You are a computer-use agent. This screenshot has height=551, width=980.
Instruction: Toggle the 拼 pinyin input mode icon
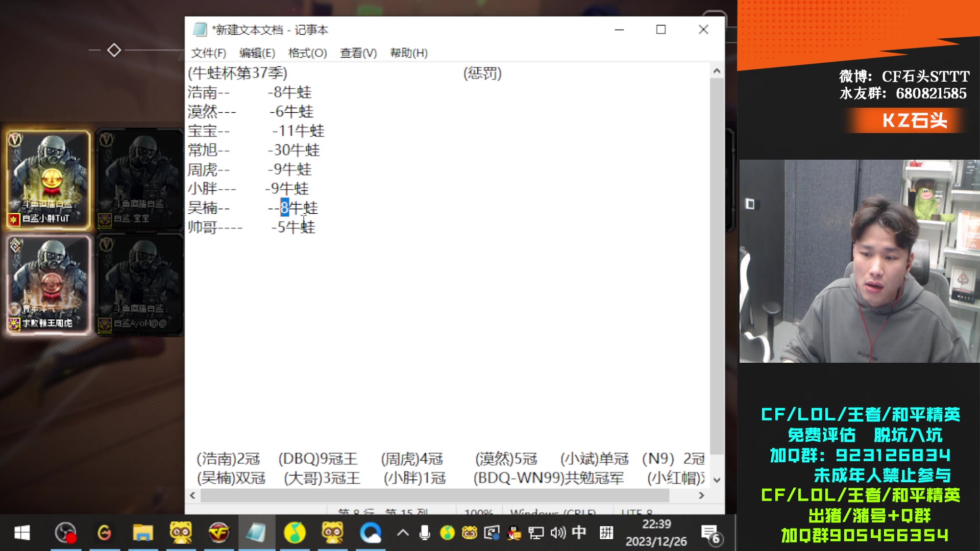[x=606, y=533]
